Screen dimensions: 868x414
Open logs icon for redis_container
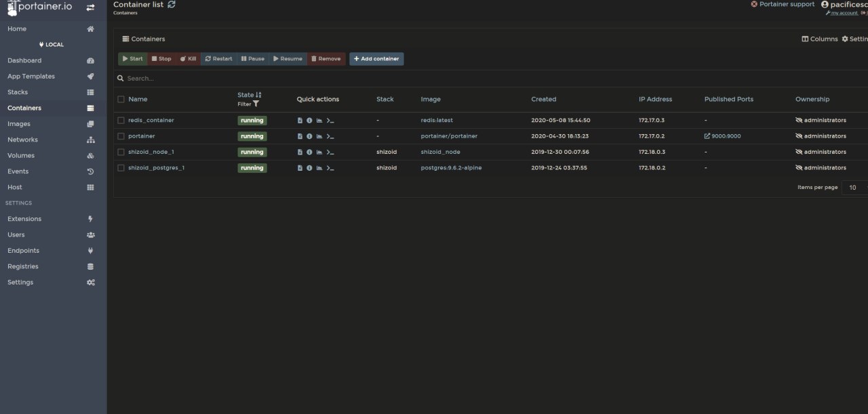point(300,121)
